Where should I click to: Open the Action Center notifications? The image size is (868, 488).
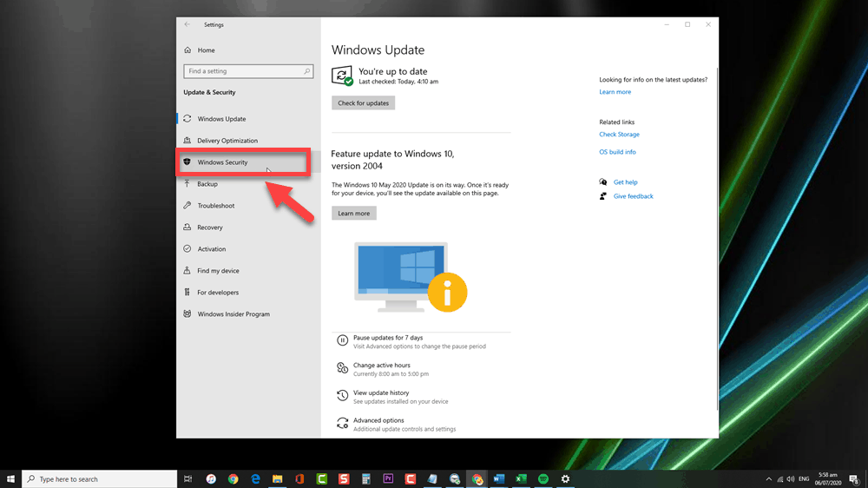[854, 479]
